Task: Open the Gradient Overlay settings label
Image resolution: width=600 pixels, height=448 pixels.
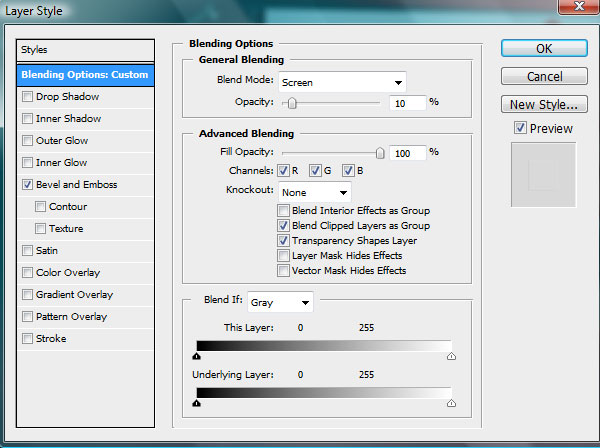Action: 75,295
